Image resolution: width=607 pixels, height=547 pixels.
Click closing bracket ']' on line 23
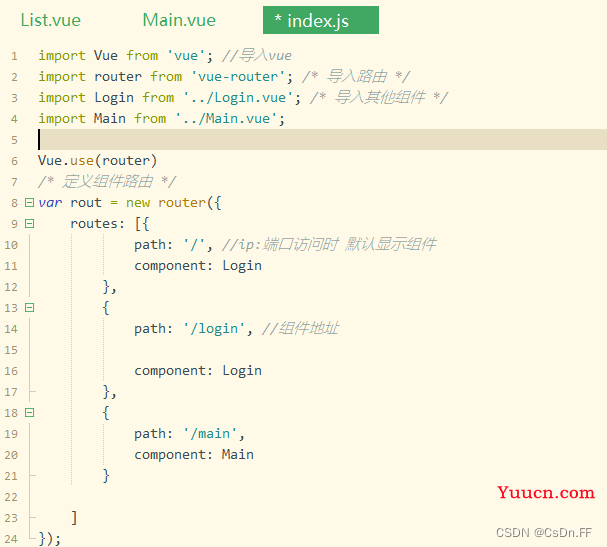click(74, 518)
